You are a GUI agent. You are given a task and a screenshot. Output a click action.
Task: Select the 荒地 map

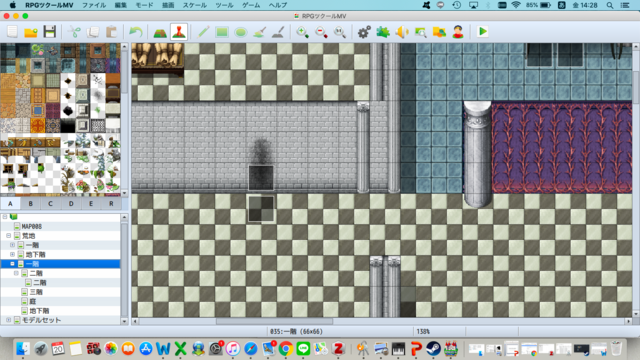28,236
